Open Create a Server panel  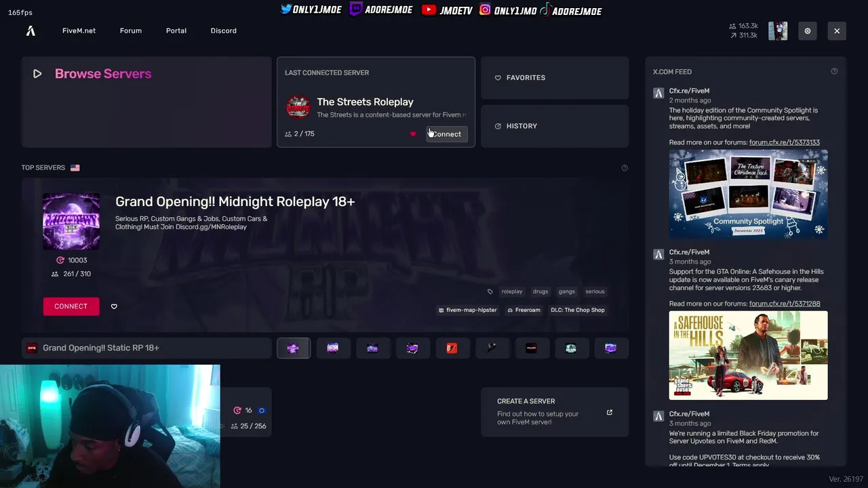click(555, 412)
